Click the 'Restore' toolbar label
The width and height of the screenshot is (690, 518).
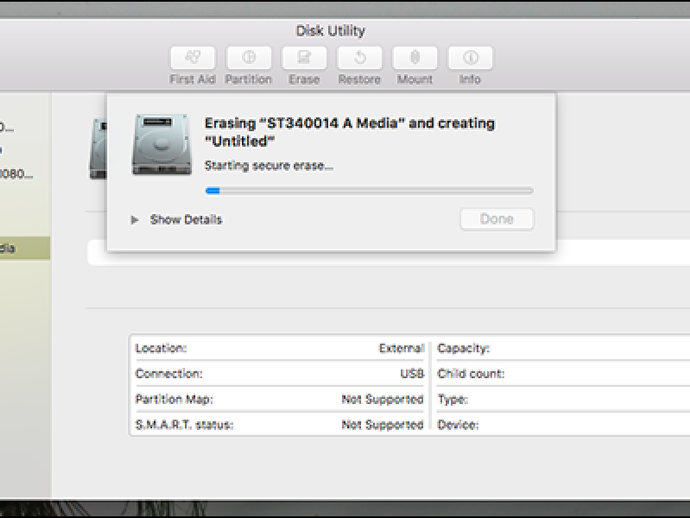(360, 79)
